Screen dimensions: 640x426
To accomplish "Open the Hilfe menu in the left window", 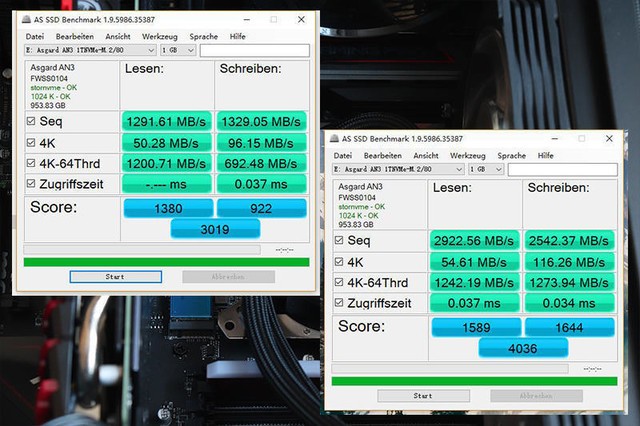I will [x=238, y=36].
